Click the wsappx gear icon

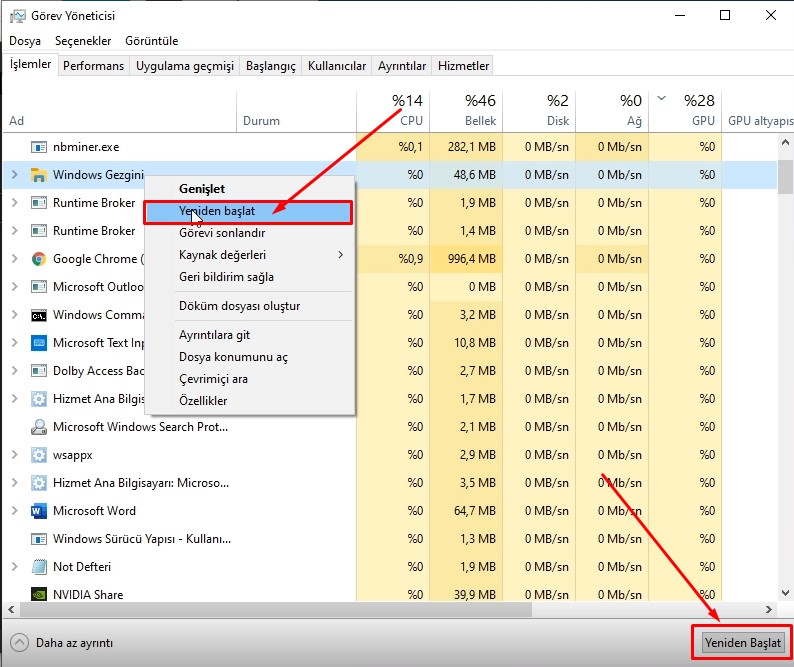(x=38, y=455)
